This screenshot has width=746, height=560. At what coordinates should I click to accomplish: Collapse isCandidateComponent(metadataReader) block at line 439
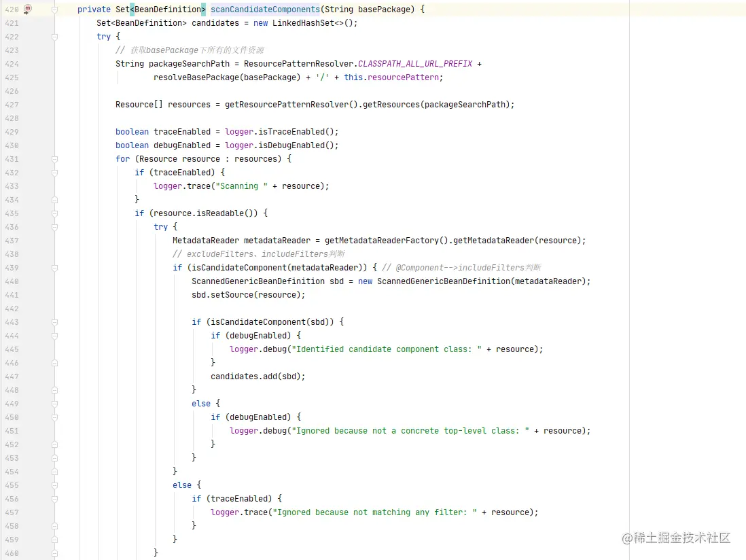[55, 268]
